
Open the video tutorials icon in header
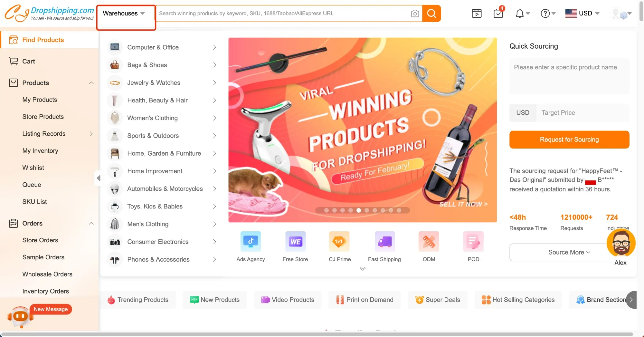[x=477, y=14]
